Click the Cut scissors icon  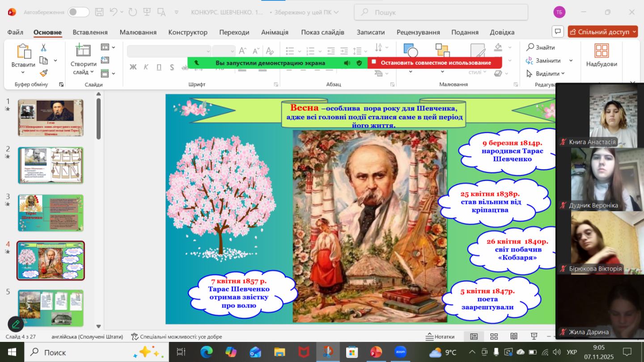43,47
